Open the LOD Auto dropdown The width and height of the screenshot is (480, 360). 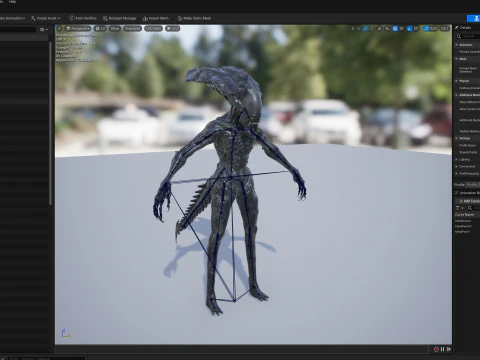(153, 29)
